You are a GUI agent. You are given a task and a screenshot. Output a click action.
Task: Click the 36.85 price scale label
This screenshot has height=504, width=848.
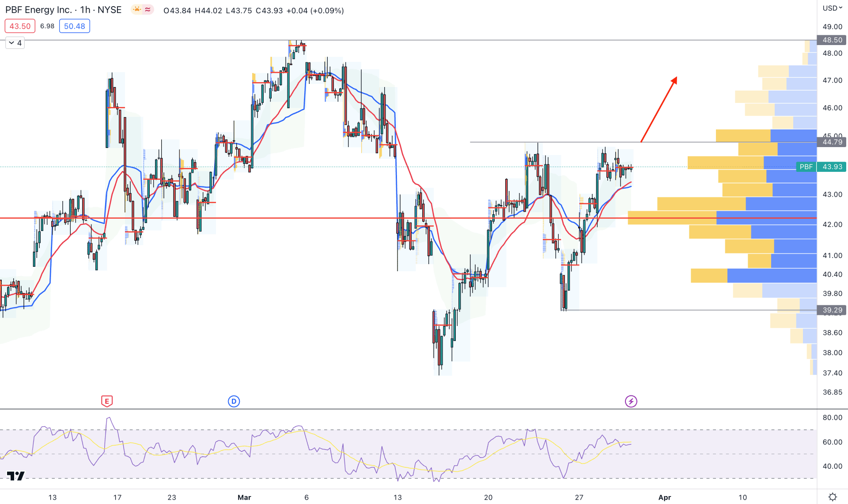[833, 392]
